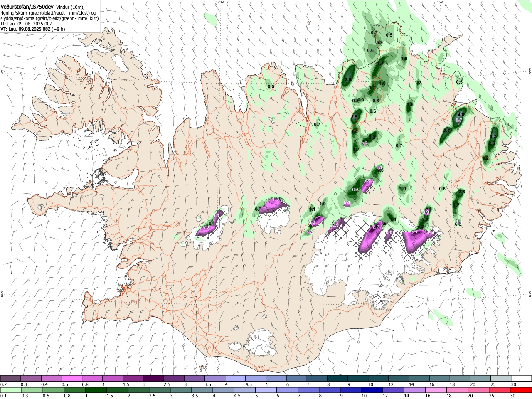Screen dimensions: 532x399
Task: Pick the light lavender snow swatch between 4 and 4.5
Action: coord(235,379)
